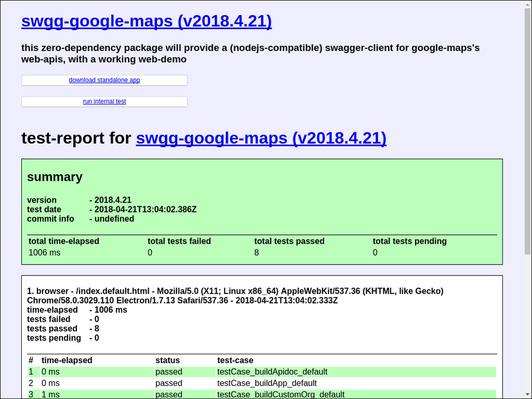Click the 'status' column header
The width and height of the screenshot is (532, 399).
(168, 361)
